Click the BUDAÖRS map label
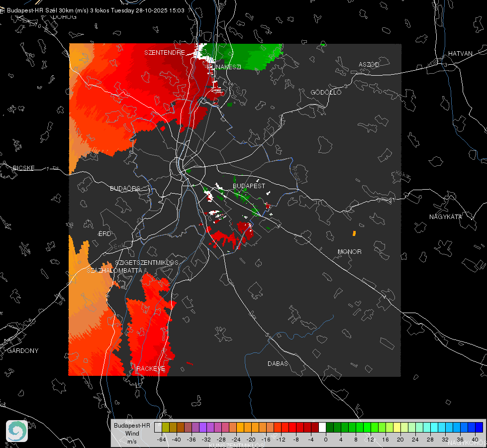 tap(125, 188)
